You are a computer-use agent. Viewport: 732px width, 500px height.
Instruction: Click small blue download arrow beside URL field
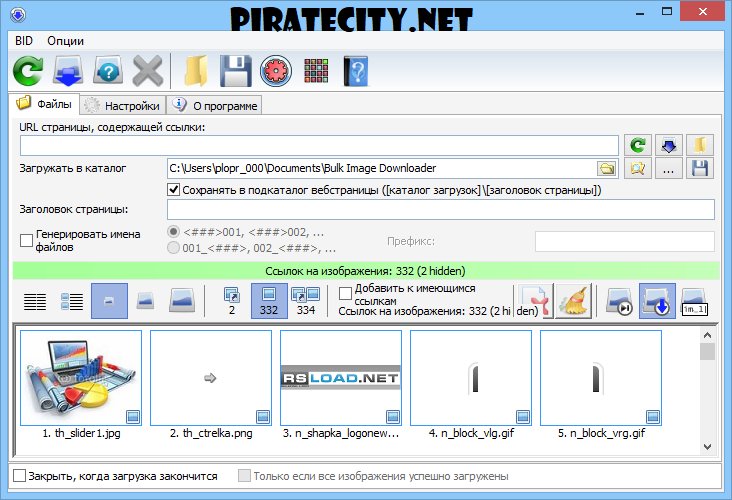tap(669, 145)
